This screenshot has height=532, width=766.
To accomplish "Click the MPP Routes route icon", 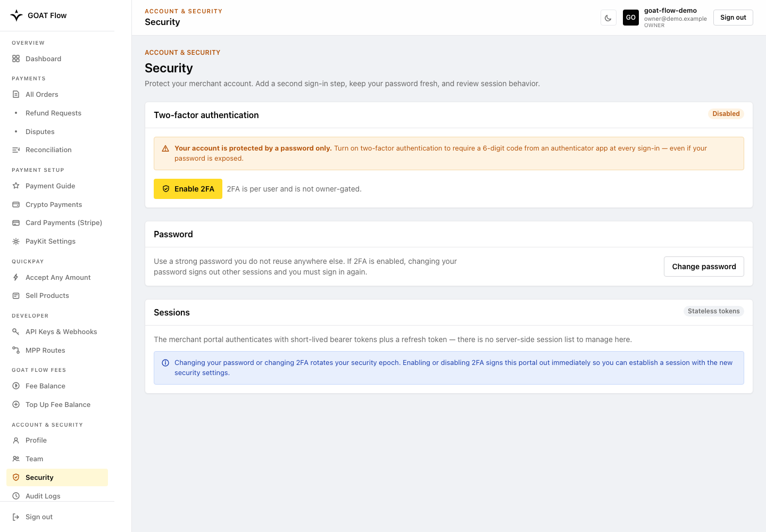I will [16, 350].
